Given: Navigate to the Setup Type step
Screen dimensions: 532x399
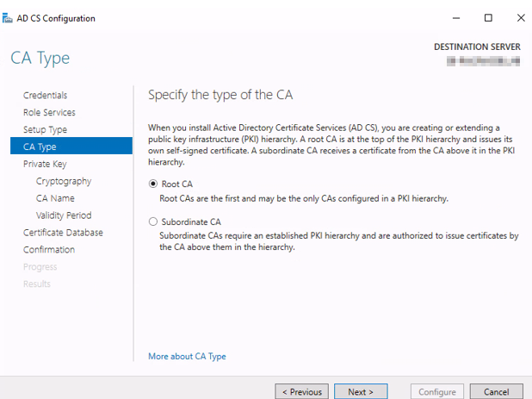Looking at the screenshot, I should point(45,129).
